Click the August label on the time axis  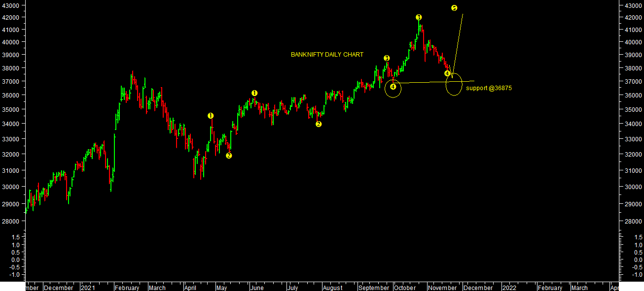click(333, 288)
